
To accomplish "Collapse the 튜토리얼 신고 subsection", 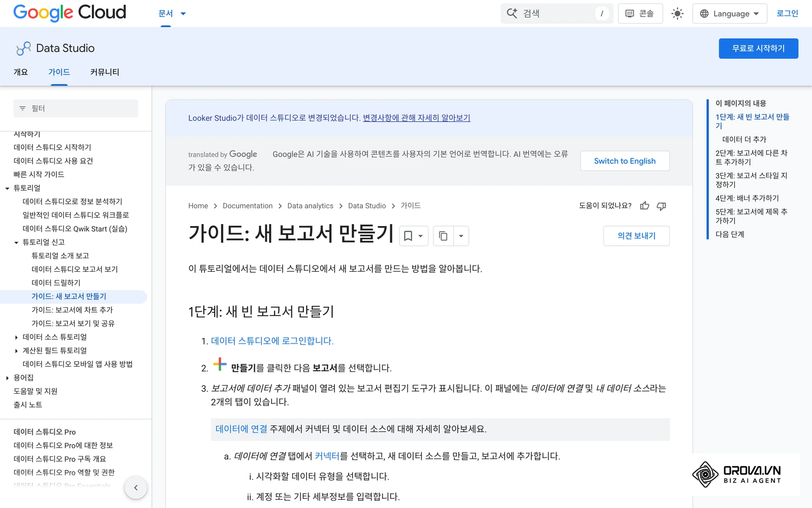I will [x=17, y=243].
